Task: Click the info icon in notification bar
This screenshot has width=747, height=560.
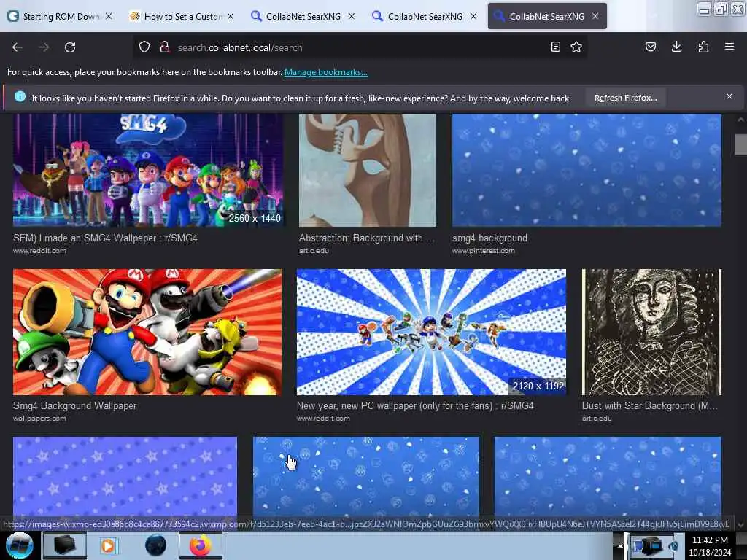Action: pos(20,97)
